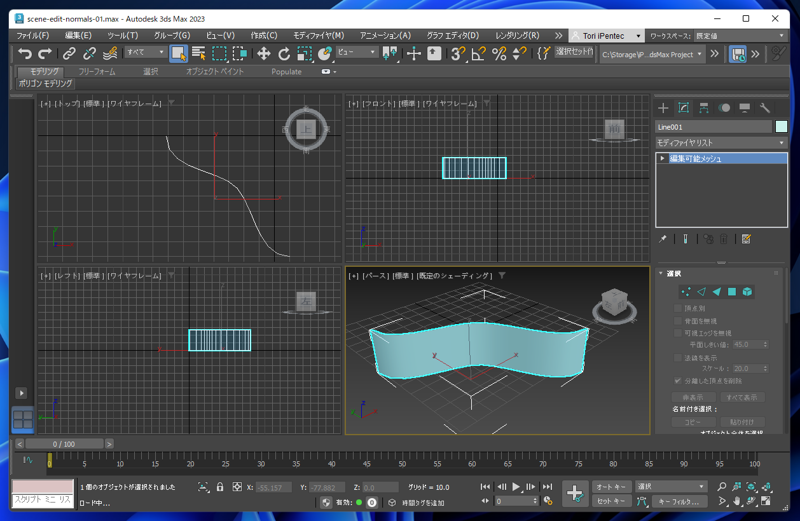Expand hidden main menu items chevron
This screenshot has height=521, width=800.
558,36
